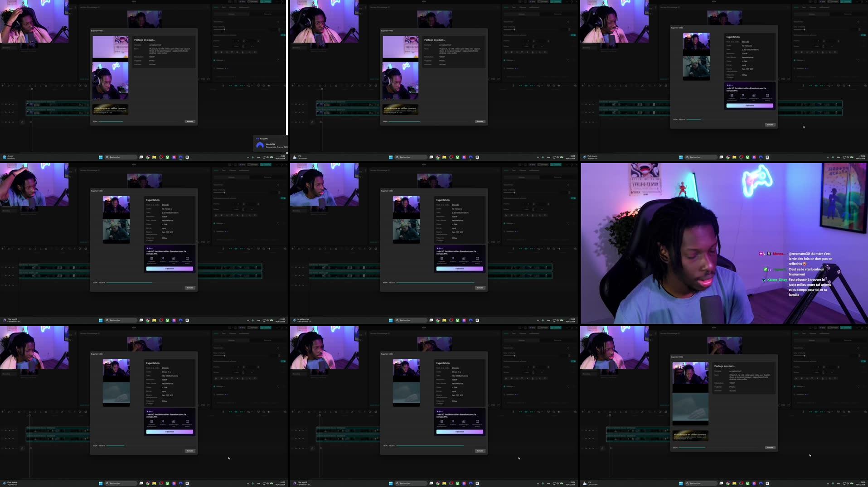Screen dimensions: 868x487
Task: Click the Rechercher search box on the taskbar
Action: [x=120, y=157]
